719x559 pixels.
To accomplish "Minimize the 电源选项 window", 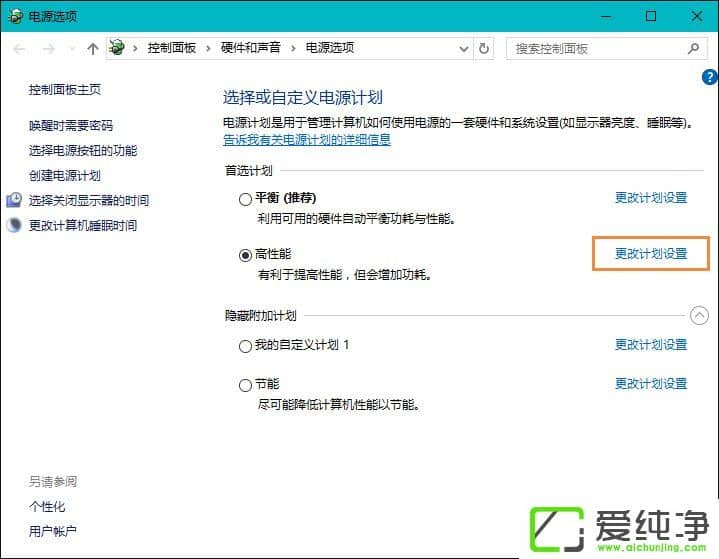I will pos(606,17).
